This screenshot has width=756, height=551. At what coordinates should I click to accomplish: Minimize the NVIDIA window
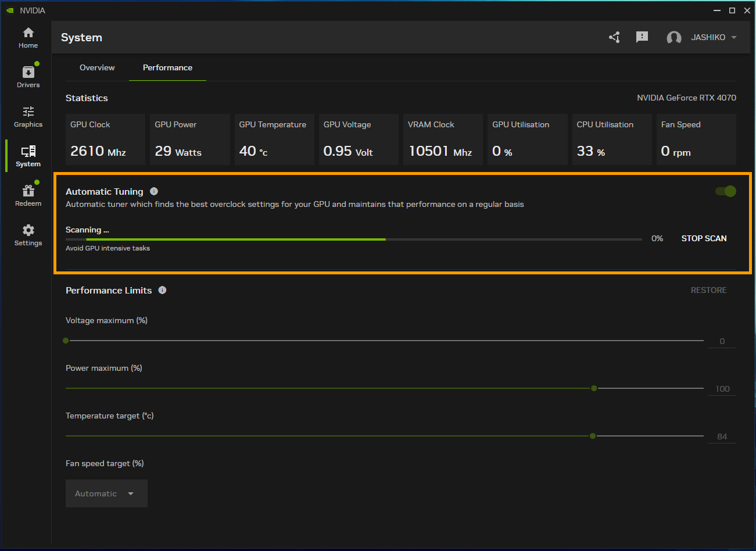pos(717,10)
